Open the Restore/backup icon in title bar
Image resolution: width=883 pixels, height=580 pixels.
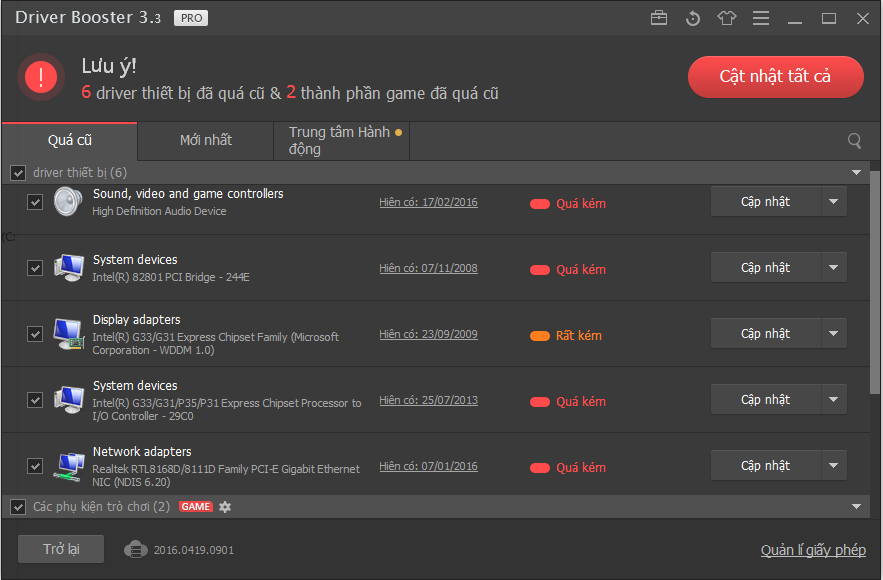pos(693,19)
